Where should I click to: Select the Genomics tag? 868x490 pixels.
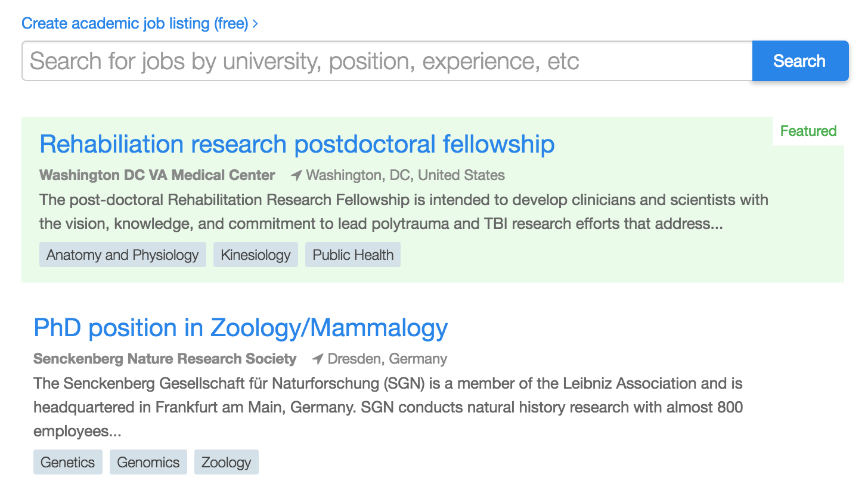pyautogui.click(x=148, y=463)
